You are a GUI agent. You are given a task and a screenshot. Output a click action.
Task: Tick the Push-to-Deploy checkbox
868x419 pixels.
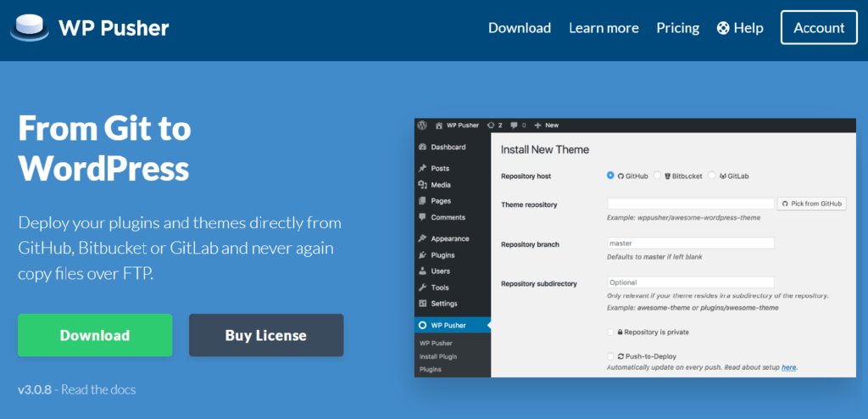click(x=610, y=356)
